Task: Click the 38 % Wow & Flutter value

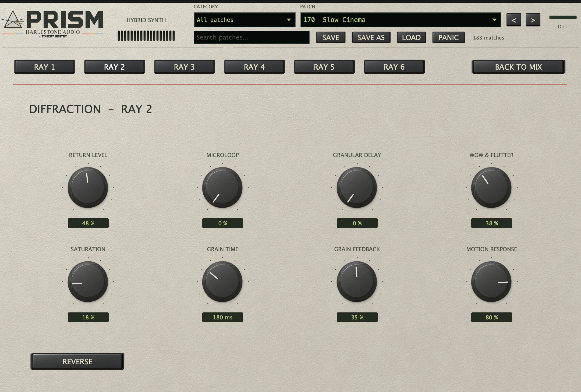Action: point(492,223)
